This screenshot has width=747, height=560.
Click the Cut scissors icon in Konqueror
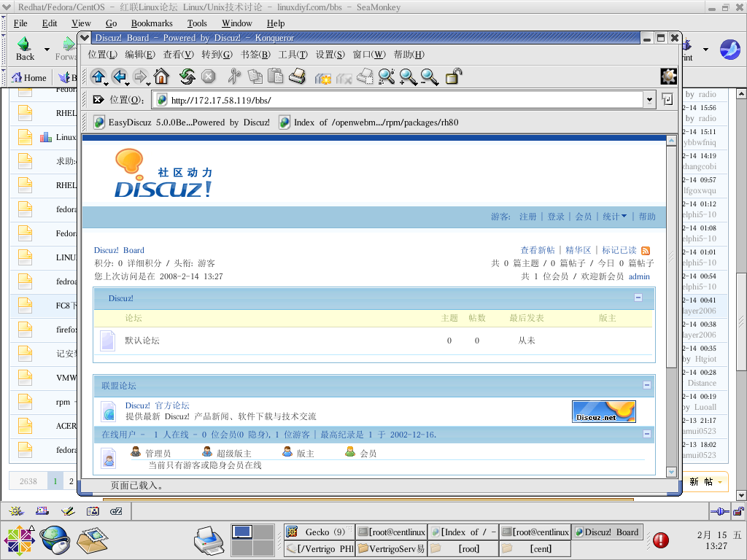(234, 76)
